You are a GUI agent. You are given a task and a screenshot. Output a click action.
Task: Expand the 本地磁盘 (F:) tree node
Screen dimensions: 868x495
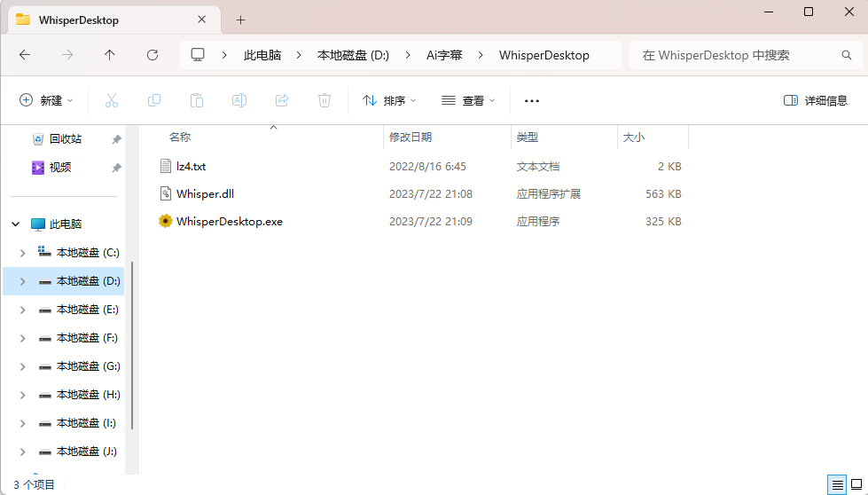pos(23,338)
